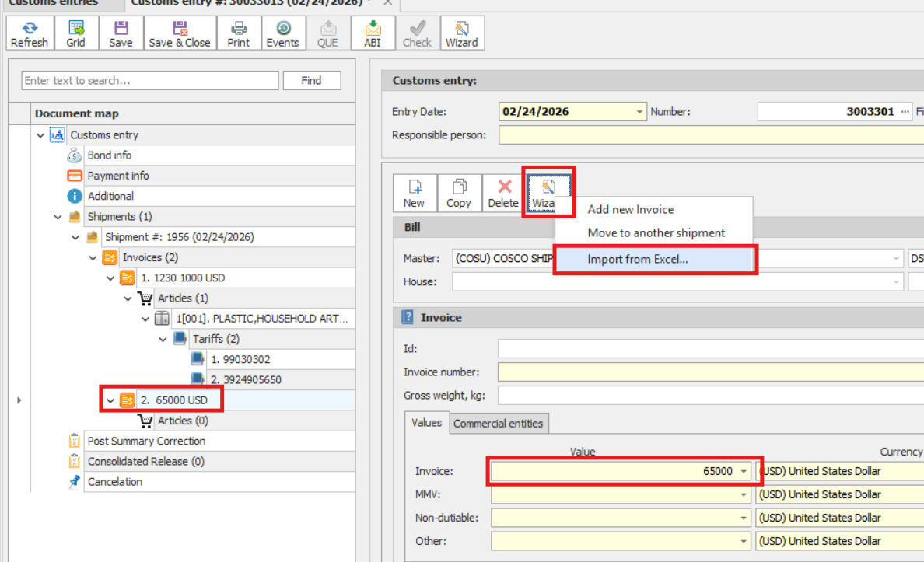Run the Check toolbar icon
The image size is (924, 562).
coord(417,33)
